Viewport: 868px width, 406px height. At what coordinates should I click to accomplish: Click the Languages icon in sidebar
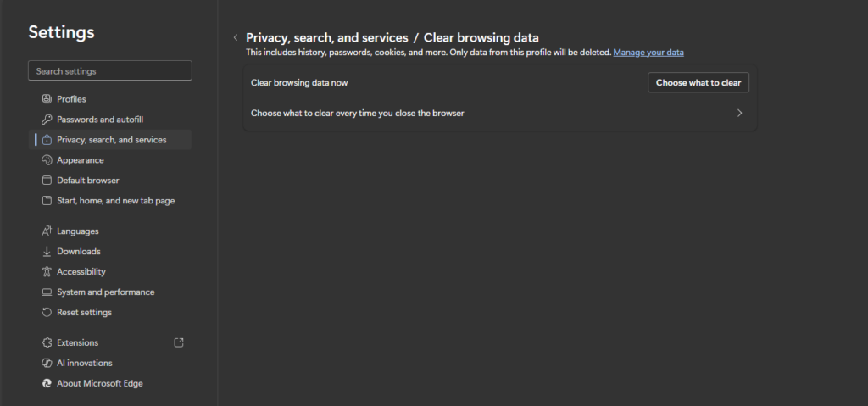pos(47,231)
